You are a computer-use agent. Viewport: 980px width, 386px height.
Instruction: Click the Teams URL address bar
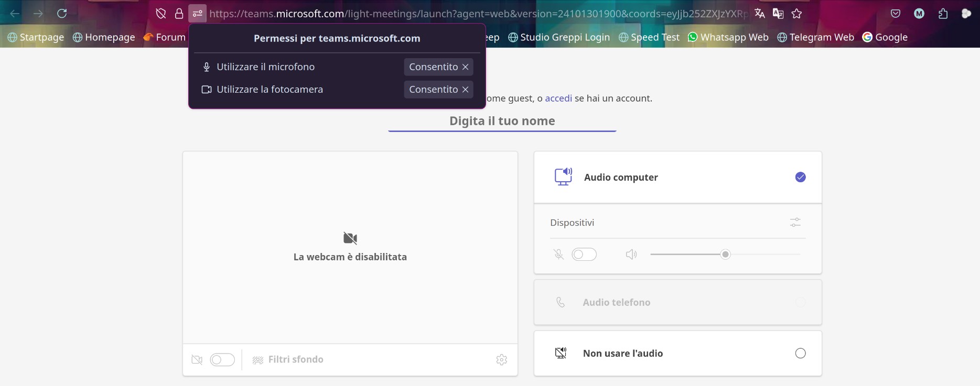(x=479, y=14)
